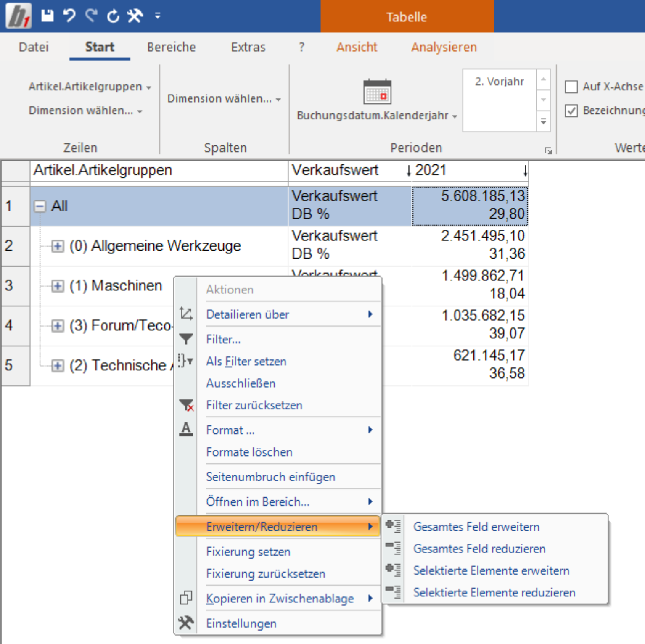Expand the (1) Maschinen row
This screenshot has height=644, width=645.
58,286
